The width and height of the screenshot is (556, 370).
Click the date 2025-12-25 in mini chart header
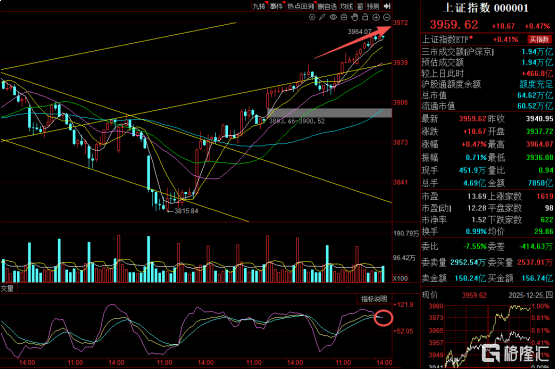pyautogui.click(x=526, y=295)
